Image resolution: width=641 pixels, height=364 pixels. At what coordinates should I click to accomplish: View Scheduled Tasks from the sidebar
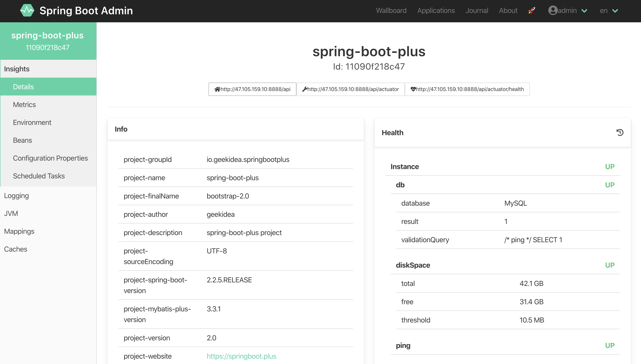(39, 176)
